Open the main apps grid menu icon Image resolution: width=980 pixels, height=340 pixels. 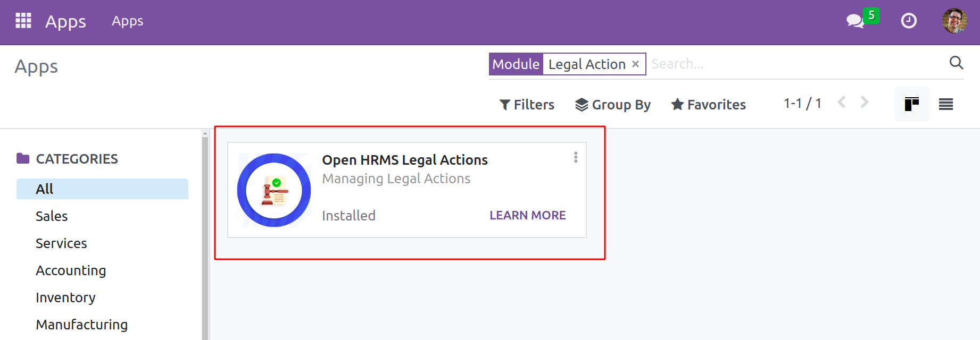pyautogui.click(x=23, y=21)
